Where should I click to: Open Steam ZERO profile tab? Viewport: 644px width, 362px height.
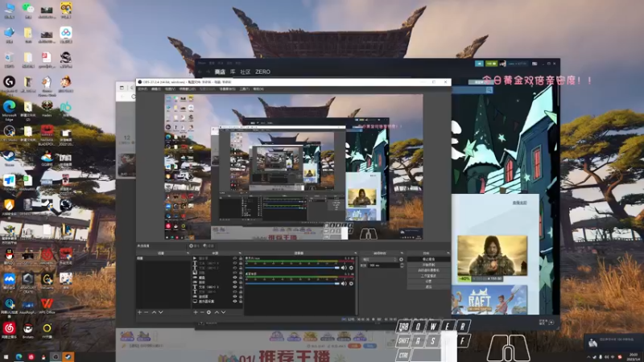[262, 72]
